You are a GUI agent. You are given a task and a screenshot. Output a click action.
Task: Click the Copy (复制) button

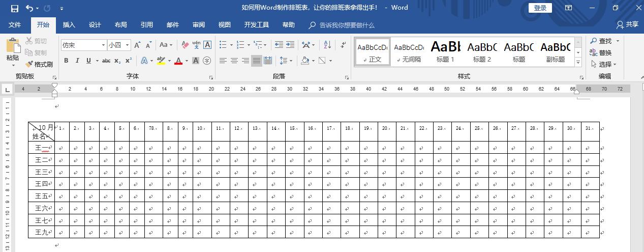point(36,52)
